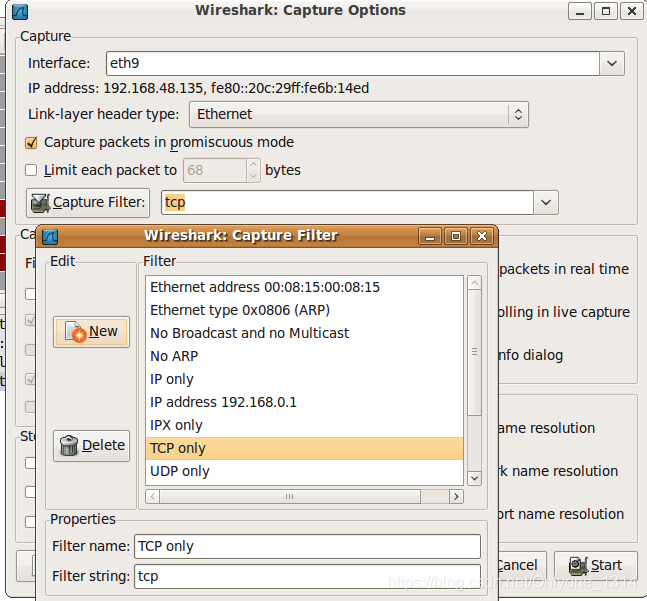Toggle Capture packets in promiscuous mode
Viewport: 647px width, 601px height.
coord(31,143)
